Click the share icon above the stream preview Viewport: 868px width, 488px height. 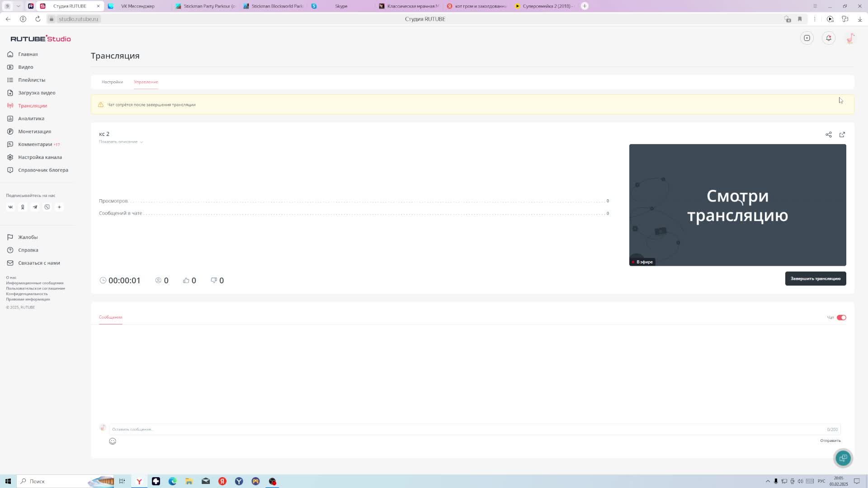(828, 135)
